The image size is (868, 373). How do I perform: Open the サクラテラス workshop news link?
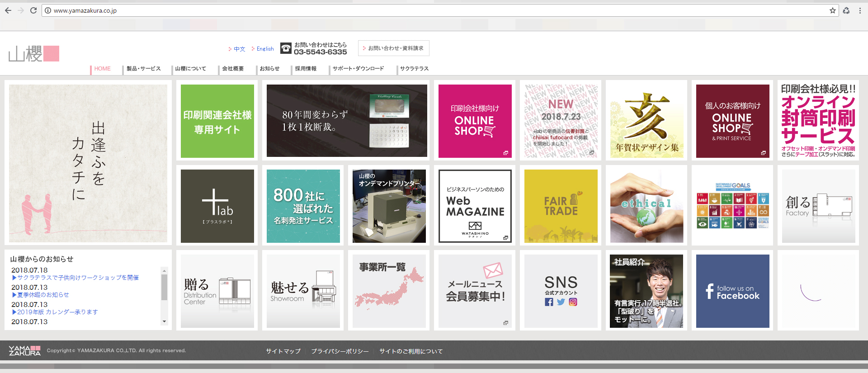(78, 278)
